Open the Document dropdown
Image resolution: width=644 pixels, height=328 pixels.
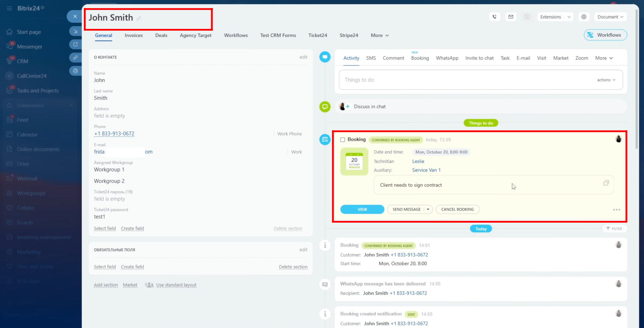pos(610,17)
